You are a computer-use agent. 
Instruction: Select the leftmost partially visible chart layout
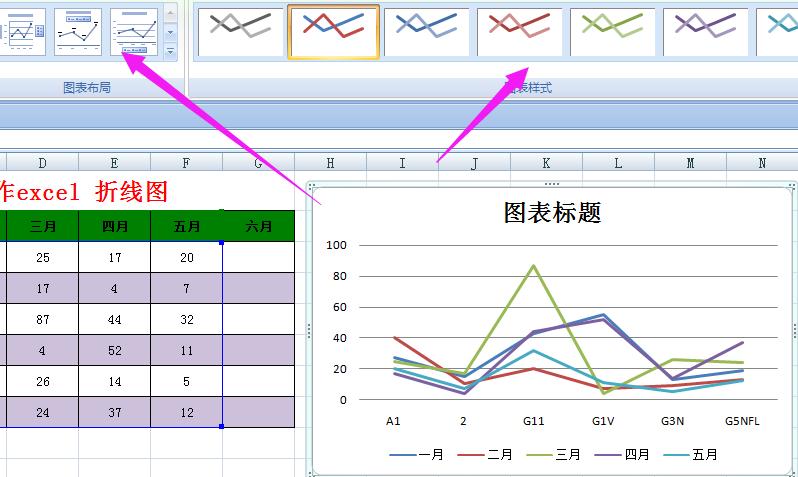[23, 32]
